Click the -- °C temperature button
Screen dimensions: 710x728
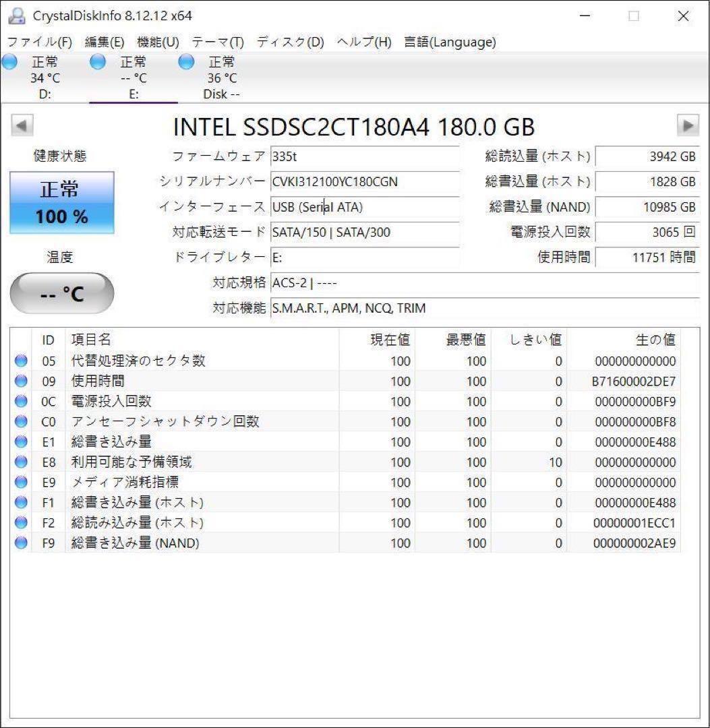[61, 293]
